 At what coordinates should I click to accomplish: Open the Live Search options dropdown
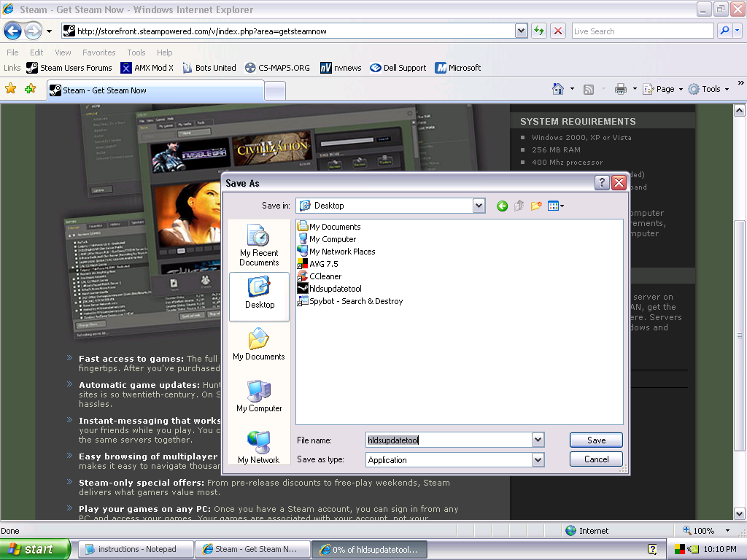tap(738, 31)
